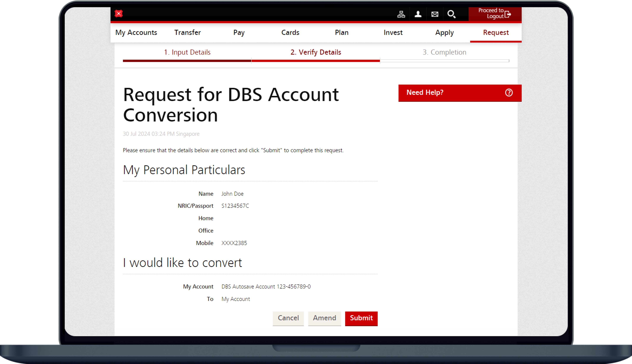Select step 3 Completion
Screen dimensions: 632x364
tap(444, 52)
